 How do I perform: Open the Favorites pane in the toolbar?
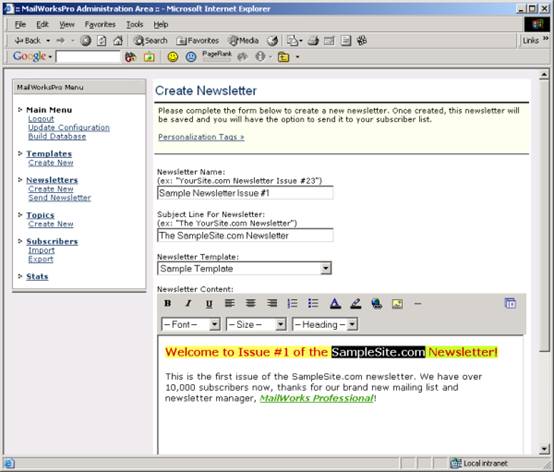[198, 41]
